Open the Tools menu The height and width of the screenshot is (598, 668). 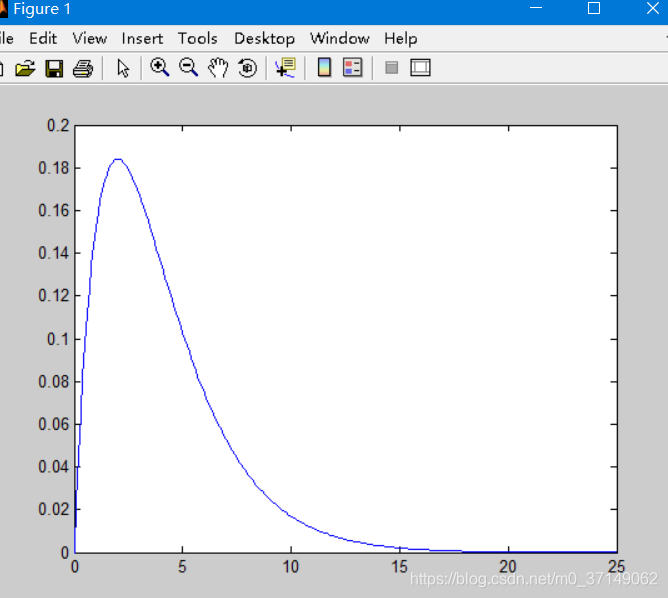click(x=198, y=38)
